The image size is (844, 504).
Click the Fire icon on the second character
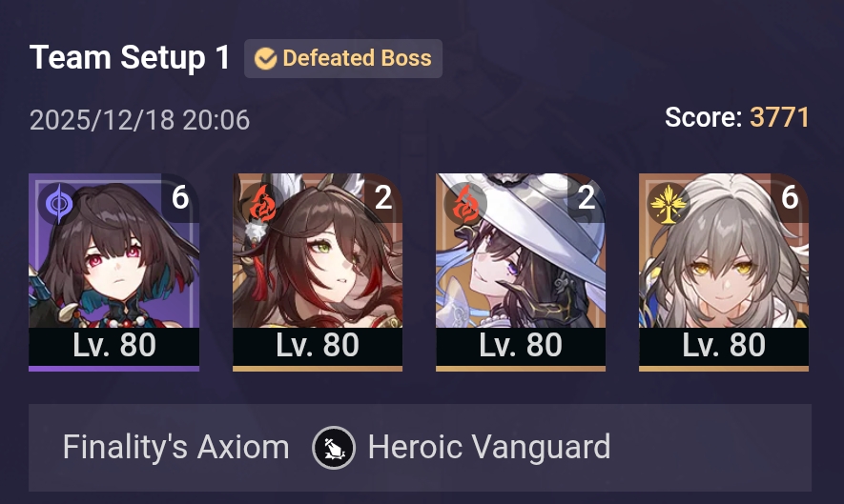tap(262, 205)
